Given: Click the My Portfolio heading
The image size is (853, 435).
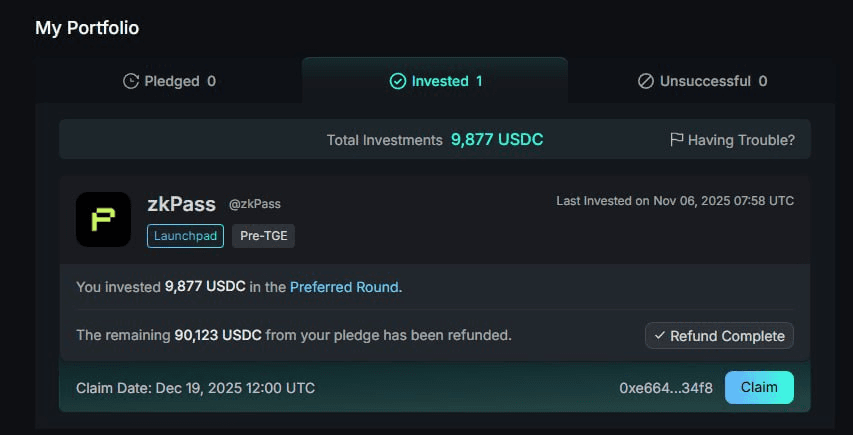Looking at the screenshot, I should tap(87, 28).
